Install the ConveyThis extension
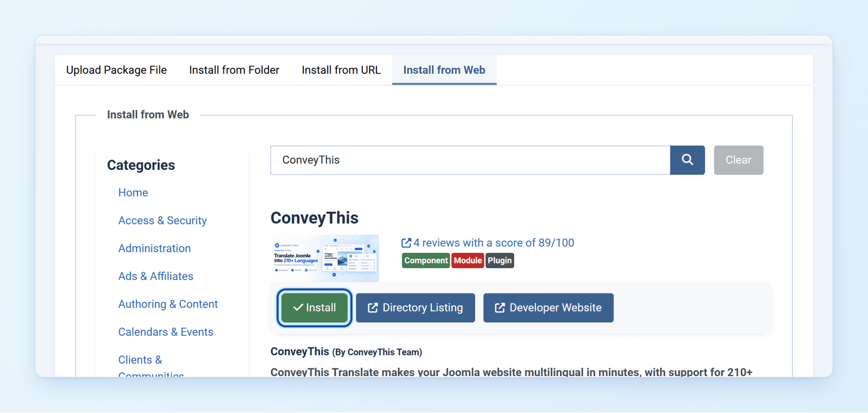 tap(315, 308)
